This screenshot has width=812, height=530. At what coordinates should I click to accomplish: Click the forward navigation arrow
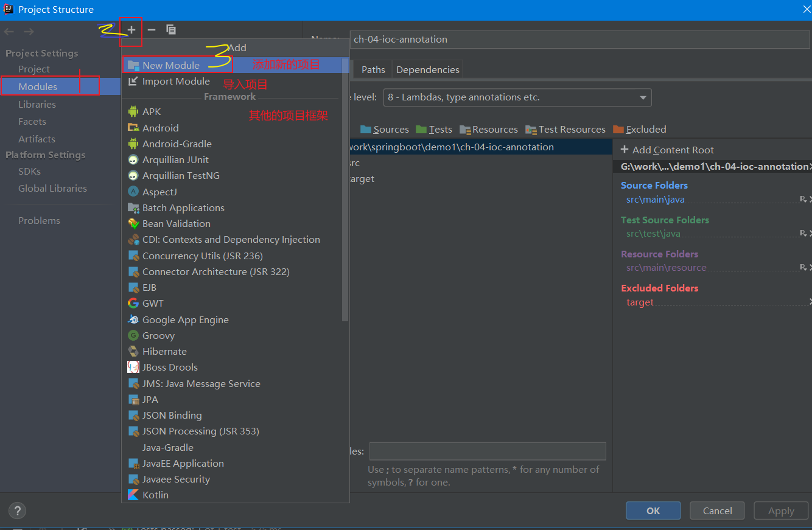(29, 31)
